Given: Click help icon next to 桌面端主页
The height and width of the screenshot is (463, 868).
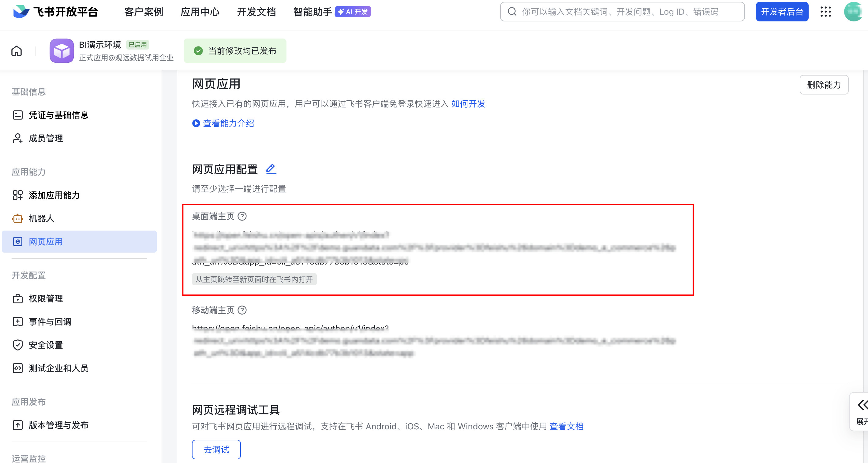Looking at the screenshot, I should (242, 216).
